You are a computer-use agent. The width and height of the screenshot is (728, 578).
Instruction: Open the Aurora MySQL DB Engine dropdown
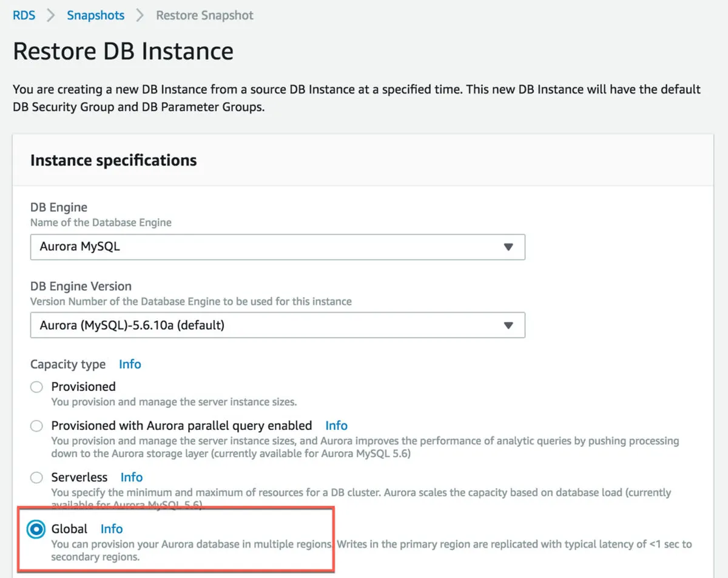pos(277,247)
